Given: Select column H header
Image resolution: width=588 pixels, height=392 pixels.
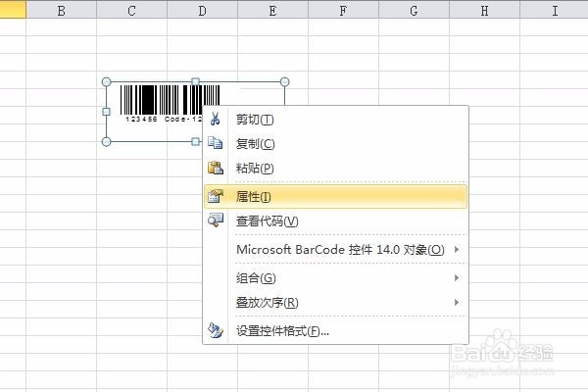Looking at the screenshot, I should point(485,10).
